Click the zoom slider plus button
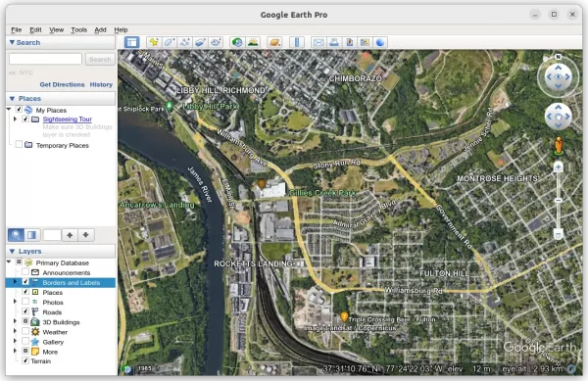588x381 pixels. click(x=558, y=167)
